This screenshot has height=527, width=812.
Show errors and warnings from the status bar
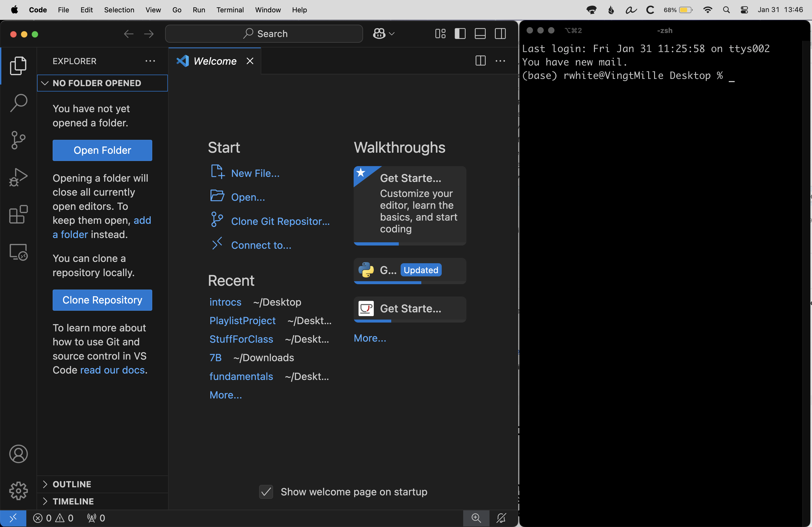click(x=53, y=518)
